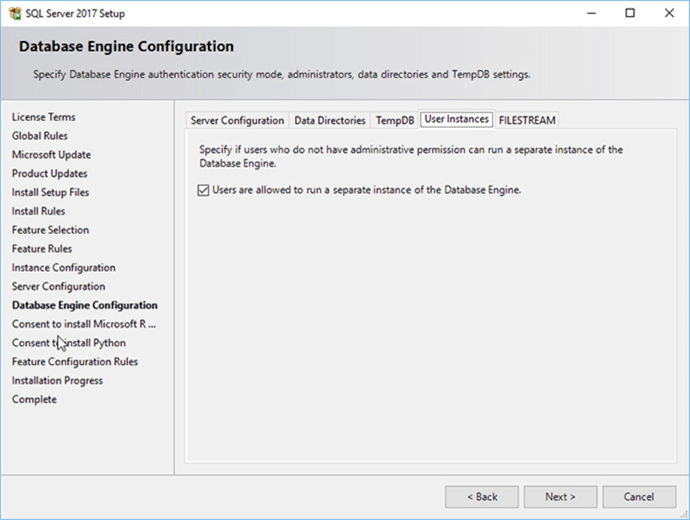Select the User Instances tab
This screenshot has height=520, width=690.
tap(456, 119)
